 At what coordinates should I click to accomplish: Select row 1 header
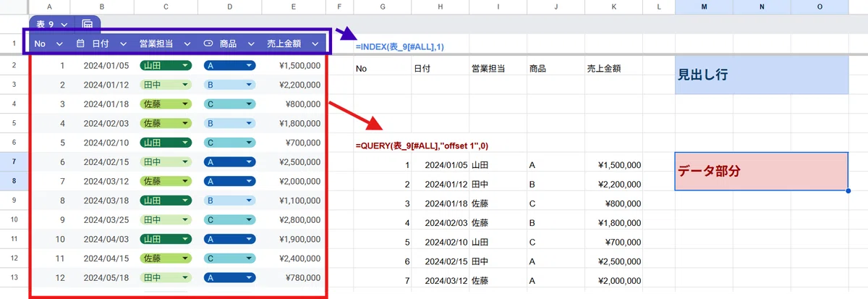point(14,44)
